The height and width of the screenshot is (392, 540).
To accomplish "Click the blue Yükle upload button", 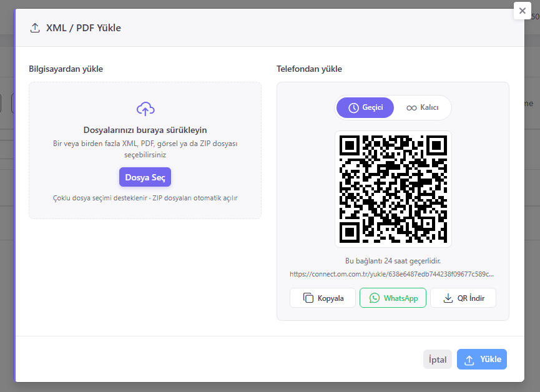I will coord(482,360).
